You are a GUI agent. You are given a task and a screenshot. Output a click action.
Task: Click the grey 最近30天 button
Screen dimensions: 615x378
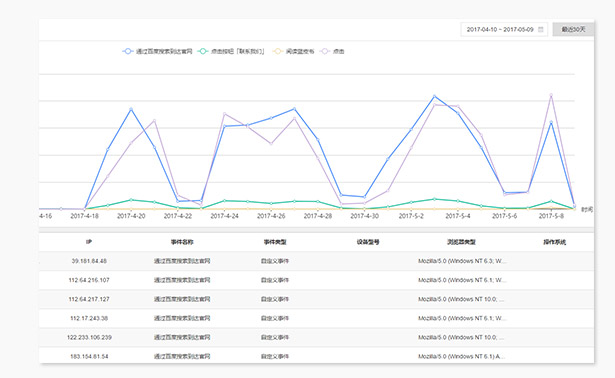pos(573,29)
